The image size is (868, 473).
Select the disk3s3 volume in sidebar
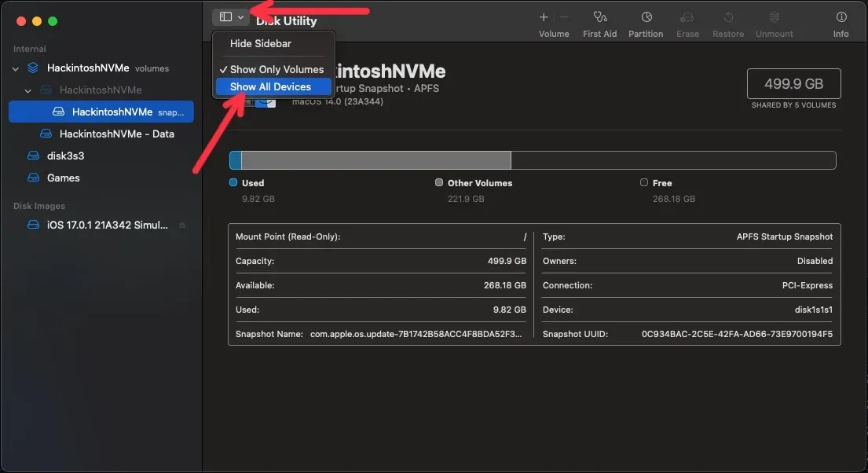pos(65,156)
